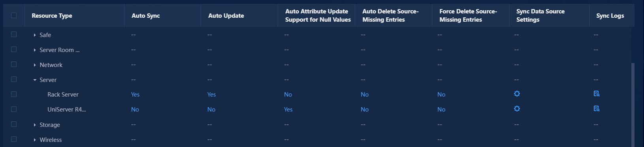Screen dimensions: 644x147
Task: Check the Rack Server row checkbox
Action: click(14, 94)
